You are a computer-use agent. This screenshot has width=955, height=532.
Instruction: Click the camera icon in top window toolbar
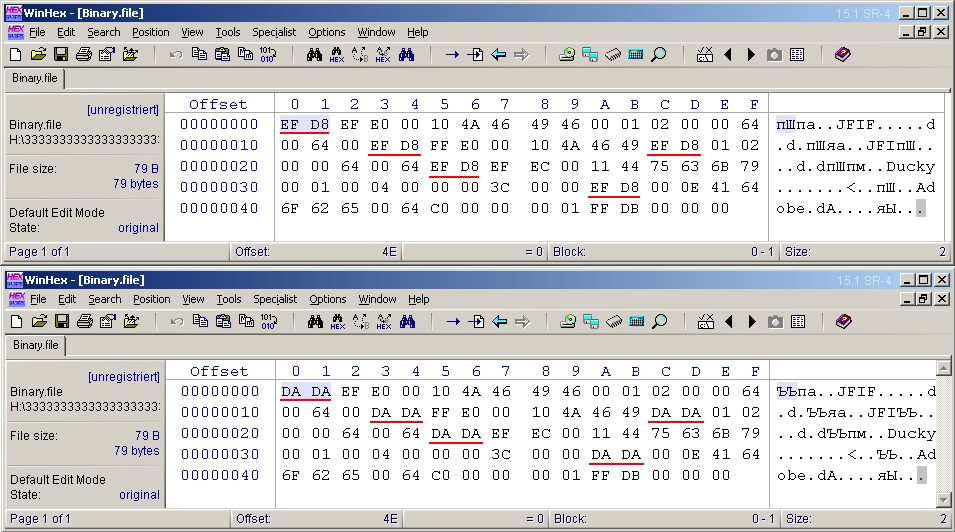(x=774, y=55)
